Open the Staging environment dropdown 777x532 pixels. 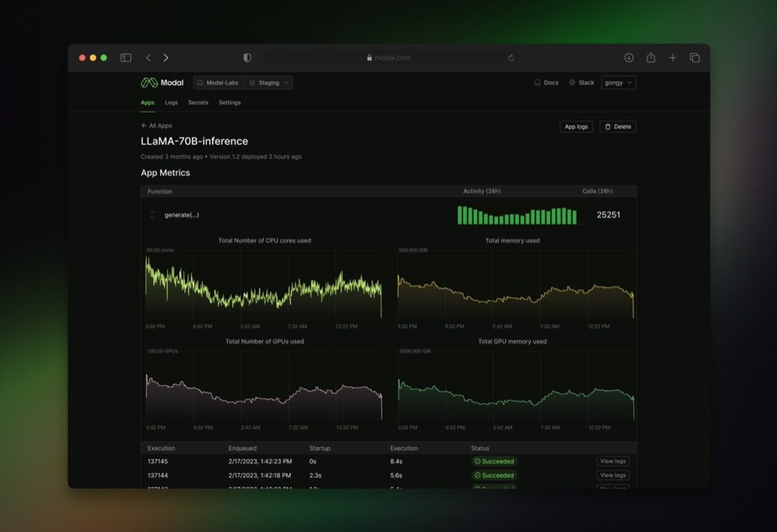269,82
